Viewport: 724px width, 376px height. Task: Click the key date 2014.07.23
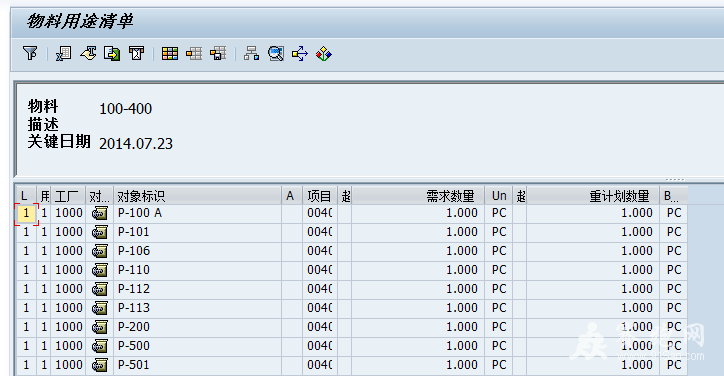(x=136, y=144)
